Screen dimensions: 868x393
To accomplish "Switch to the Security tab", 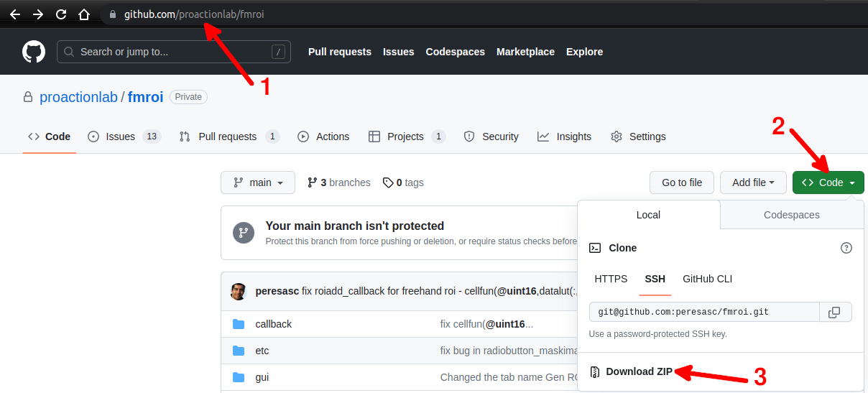I will tap(491, 137).
